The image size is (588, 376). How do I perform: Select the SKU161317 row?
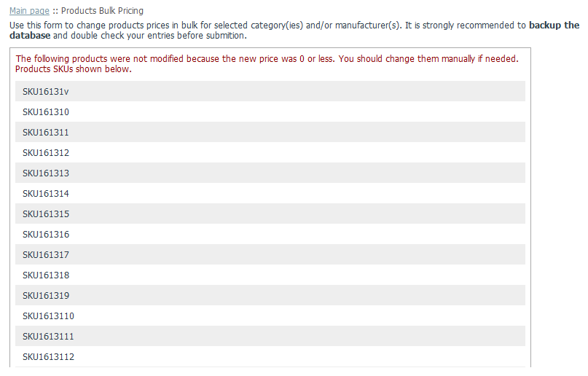[x=270, y=255]
